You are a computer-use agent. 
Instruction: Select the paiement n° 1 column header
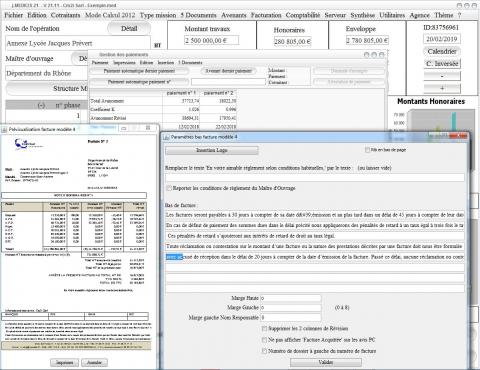[181, 93]
